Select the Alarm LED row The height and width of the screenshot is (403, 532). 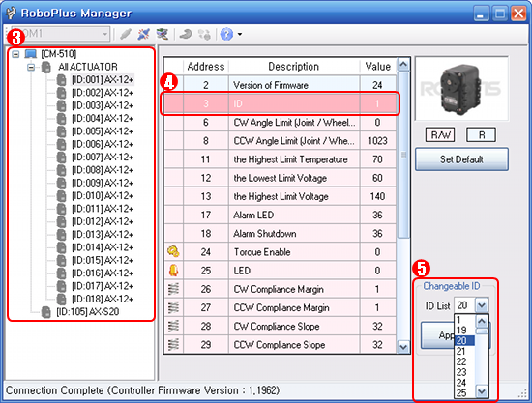pos(281,215)
